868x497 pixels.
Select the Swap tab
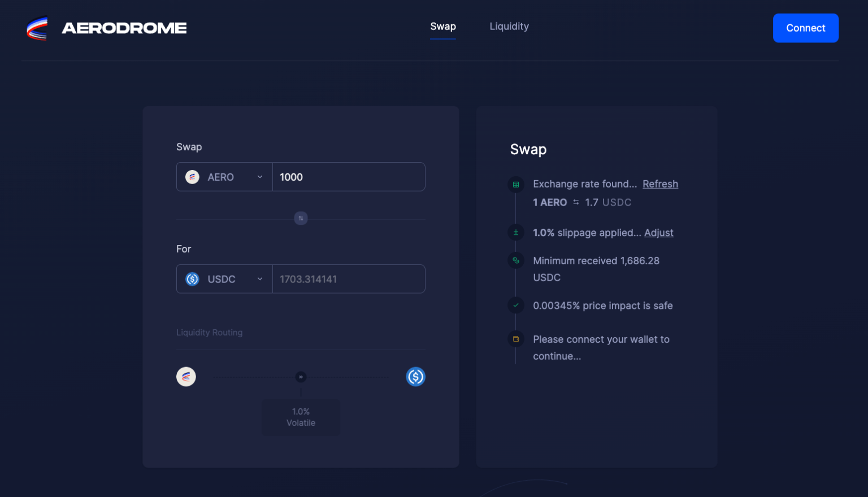[x=442, y=27]
